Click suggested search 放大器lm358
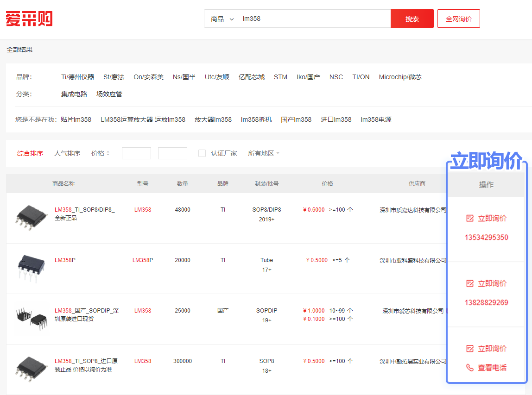 pos(213,119)
